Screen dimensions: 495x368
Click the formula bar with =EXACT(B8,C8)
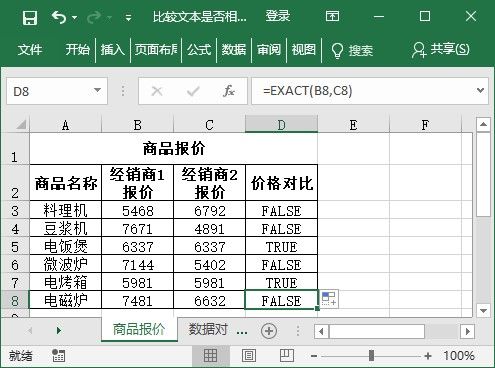(363, 91)
